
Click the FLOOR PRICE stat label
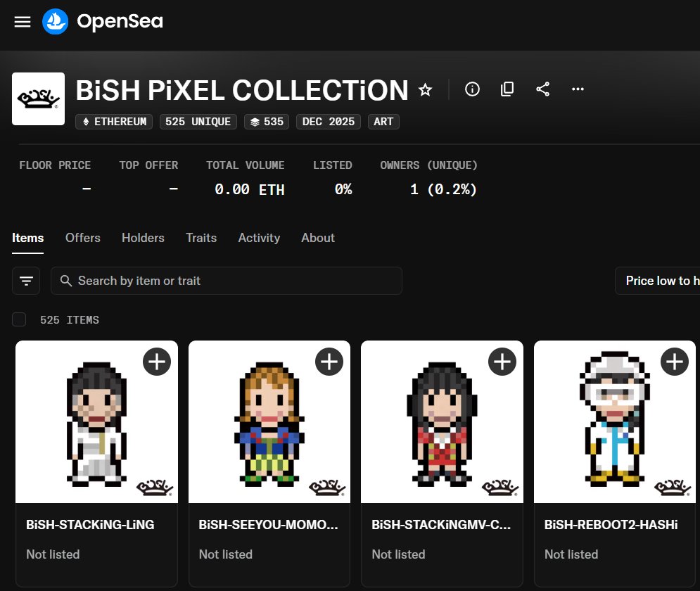click(55, 165)
